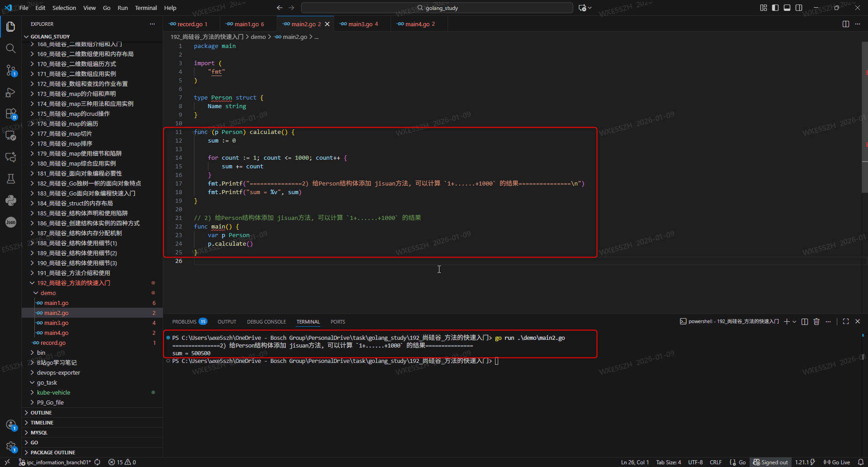
Task: Open Explorer views and more actions menu
Action: 152,24
